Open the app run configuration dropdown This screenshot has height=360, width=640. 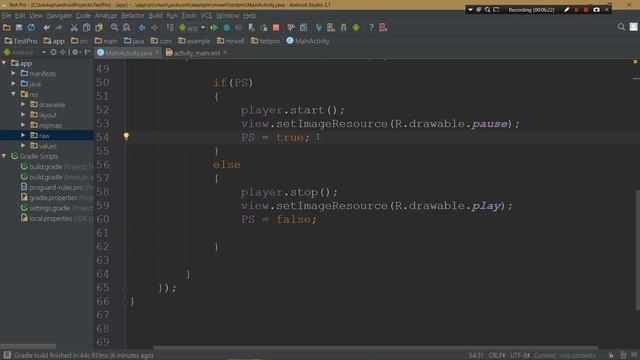pos(192,27)
